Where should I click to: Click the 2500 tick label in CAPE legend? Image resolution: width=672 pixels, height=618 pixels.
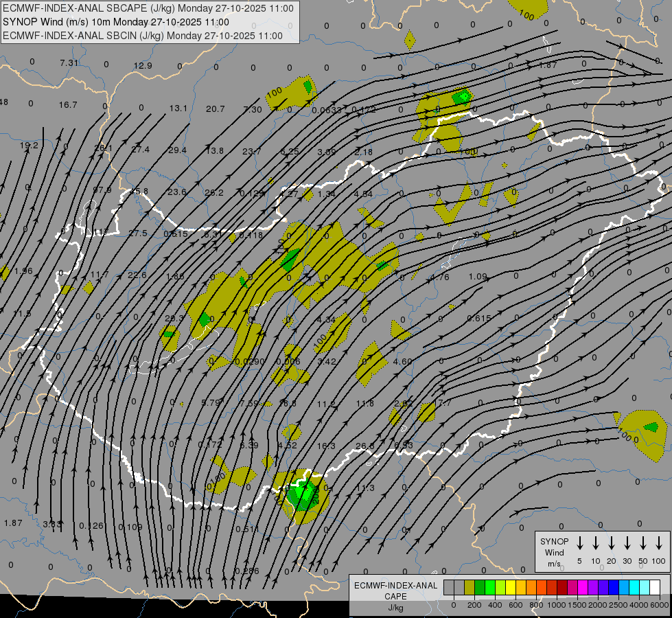(x=618, y=605)
